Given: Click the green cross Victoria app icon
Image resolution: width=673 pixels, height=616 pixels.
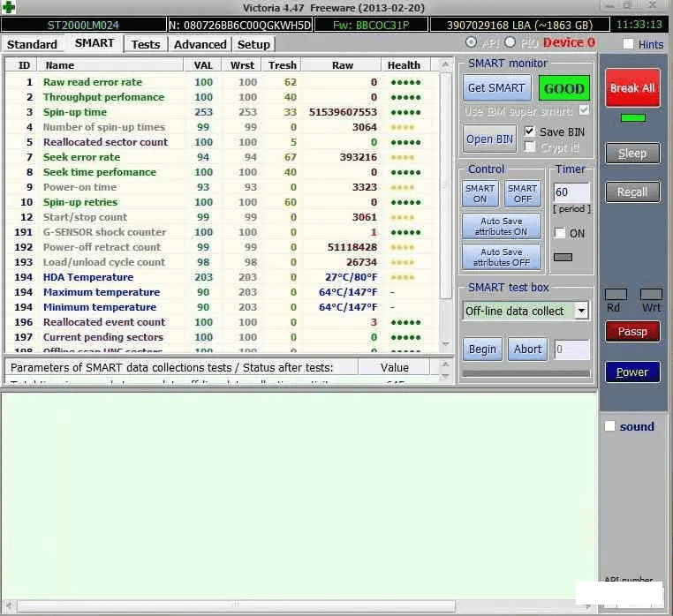Looking at the screenshot, I should (x=9, y=8).
